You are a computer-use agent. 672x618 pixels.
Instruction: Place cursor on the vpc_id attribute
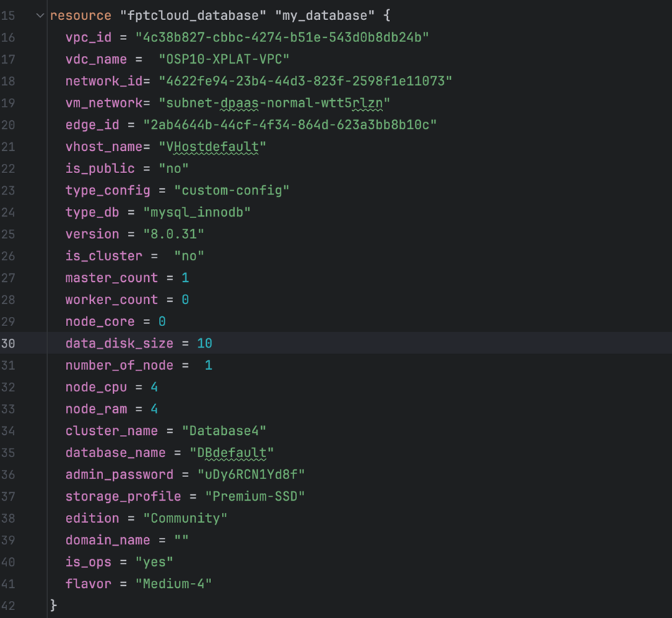[x=88, y=37]
